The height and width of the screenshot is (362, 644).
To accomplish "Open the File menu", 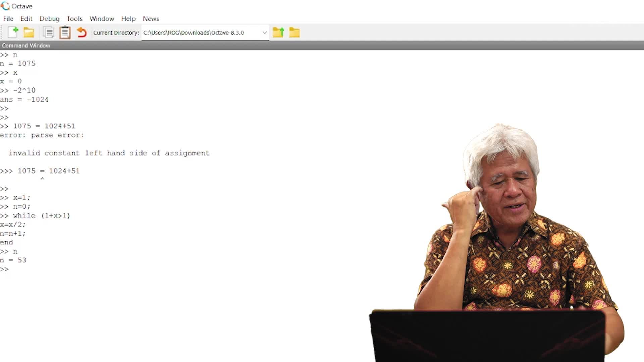I will pos(8,18).
